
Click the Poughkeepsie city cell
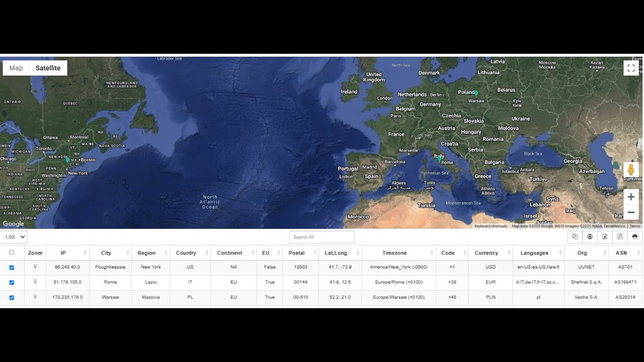110,267
